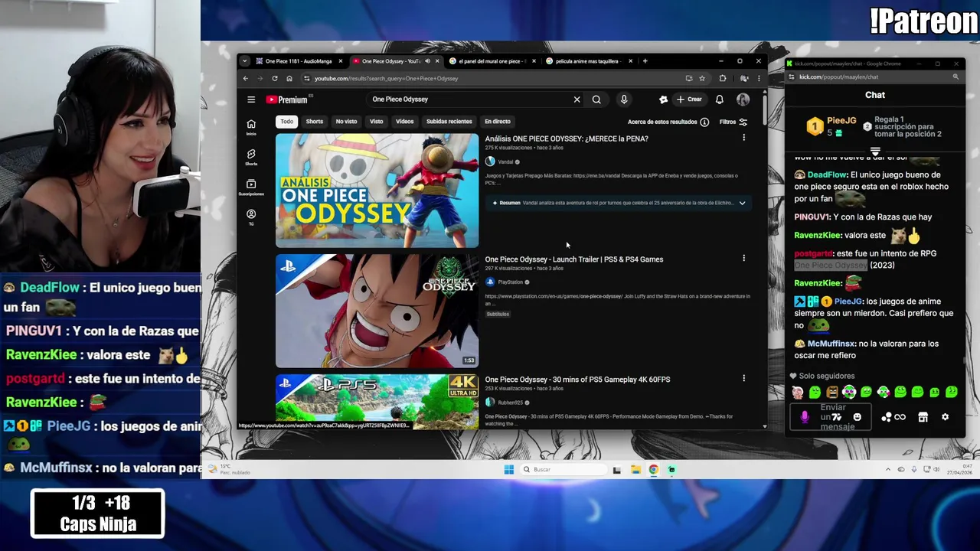Open the PlayStation channel link

point(510,282)
